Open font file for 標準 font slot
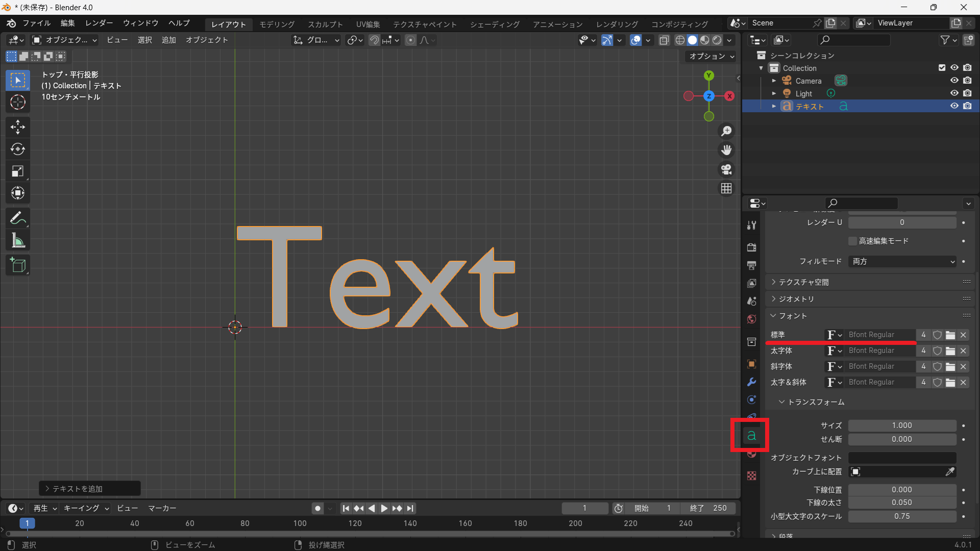The image size is (980, 551). click(x=950, y=335)
